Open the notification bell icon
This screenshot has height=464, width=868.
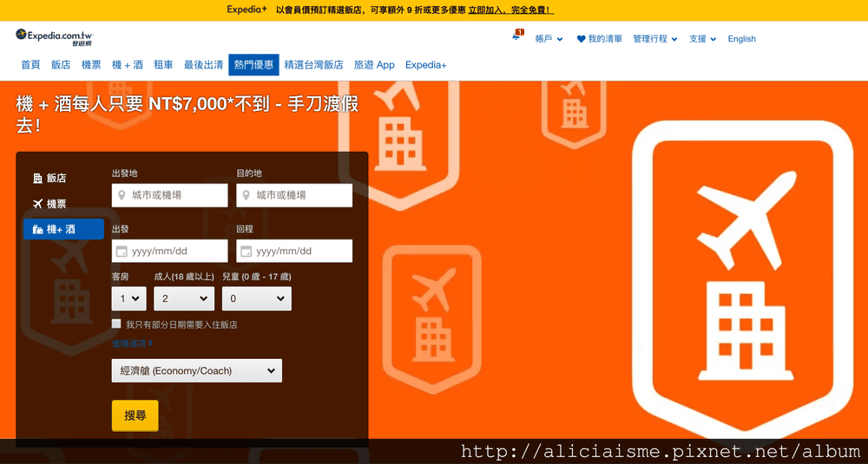pyautogui.click(x=516, y=36)
